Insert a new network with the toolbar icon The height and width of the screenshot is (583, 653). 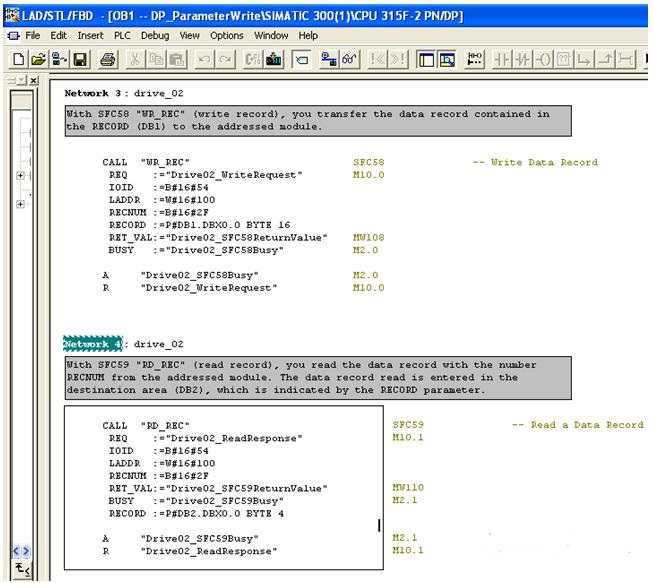[x=474, y=60]
